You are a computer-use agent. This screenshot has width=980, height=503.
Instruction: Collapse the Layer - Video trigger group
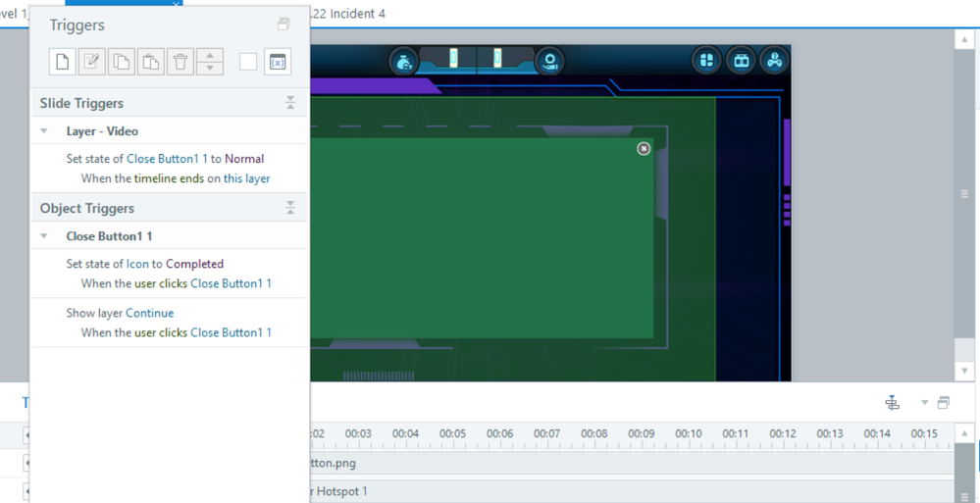pos(44,131)
